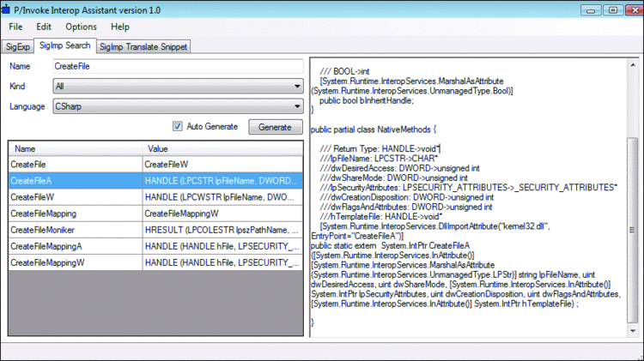The image size is (644, 361).
Task: Click the Name input field containing CreateFile
Action: click(x=179, y=66)
